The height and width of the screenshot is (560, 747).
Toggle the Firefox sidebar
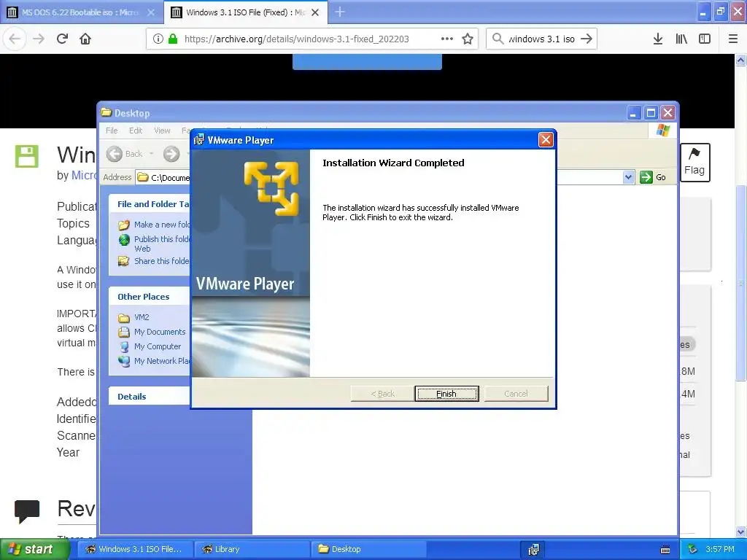tap(705, 39)
